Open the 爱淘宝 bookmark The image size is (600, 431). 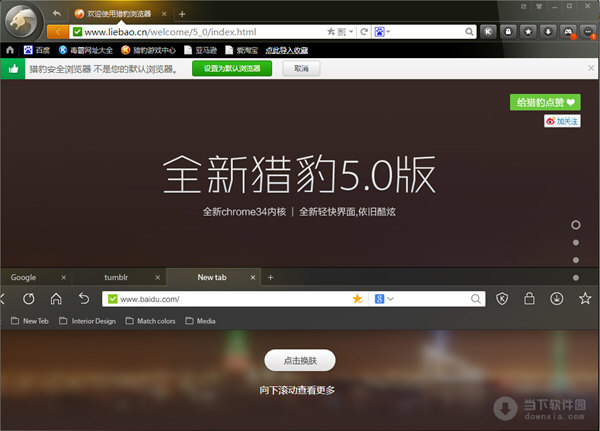(x=242, y=50)
